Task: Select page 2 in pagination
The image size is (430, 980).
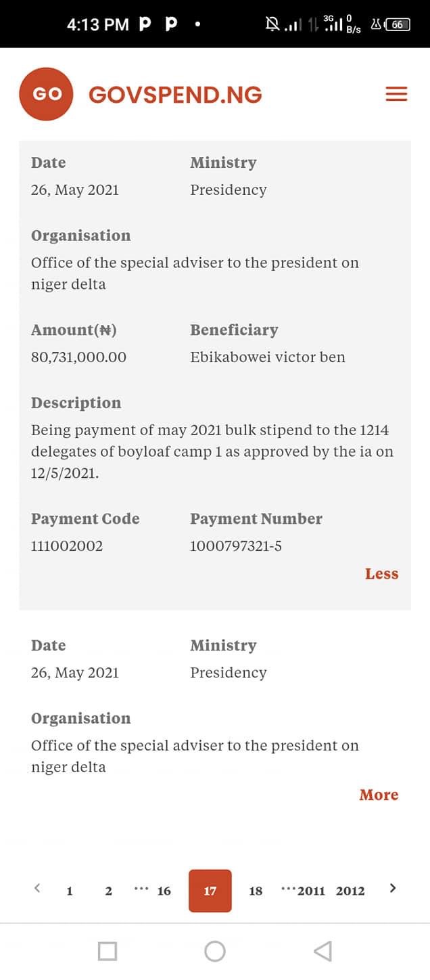Action: pyautogui.click(x=108, y=891)
